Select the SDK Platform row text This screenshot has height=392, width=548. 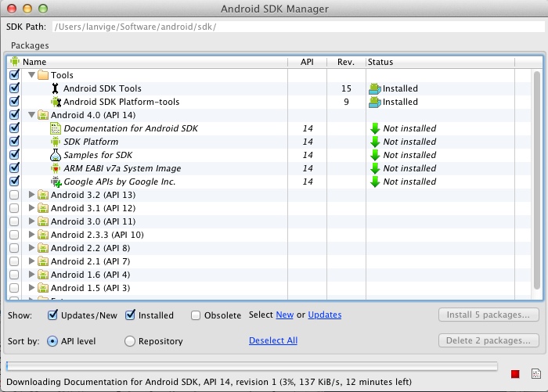(x=91, y=142)
